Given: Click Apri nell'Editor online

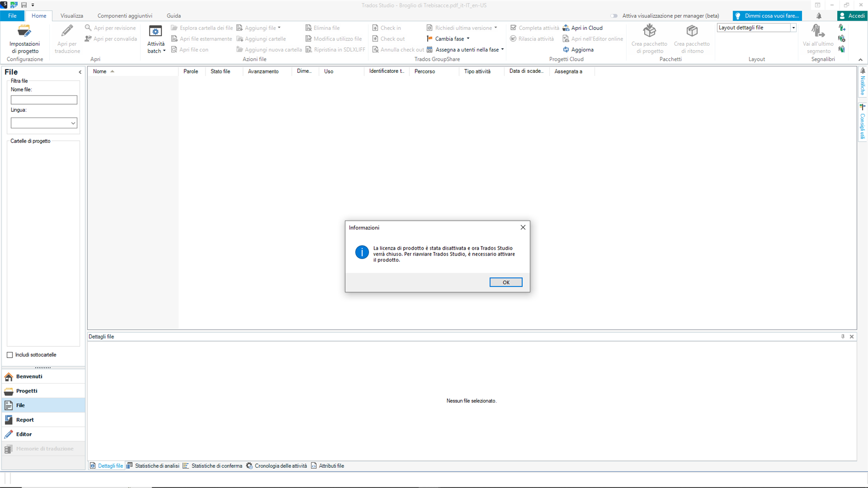Looking at the screenshot, I should tap(593, 39).
